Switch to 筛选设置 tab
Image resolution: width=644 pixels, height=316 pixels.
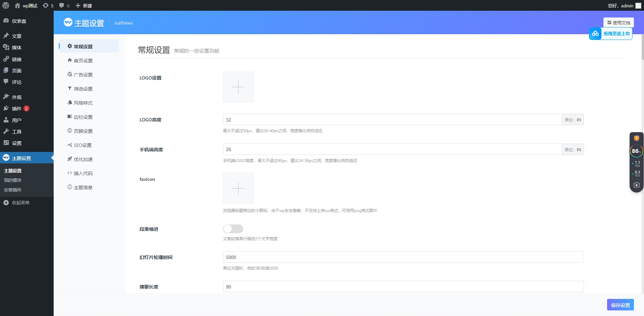coord(89,89)
